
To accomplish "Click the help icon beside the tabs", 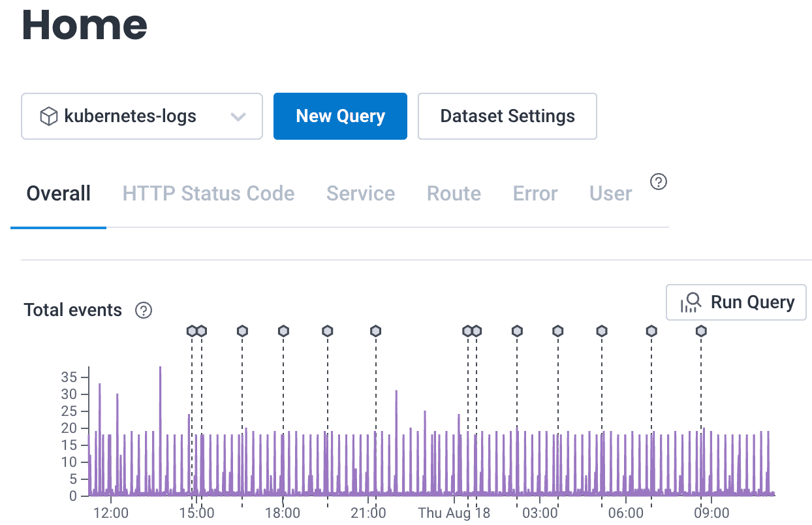I will tap(659, 182).
